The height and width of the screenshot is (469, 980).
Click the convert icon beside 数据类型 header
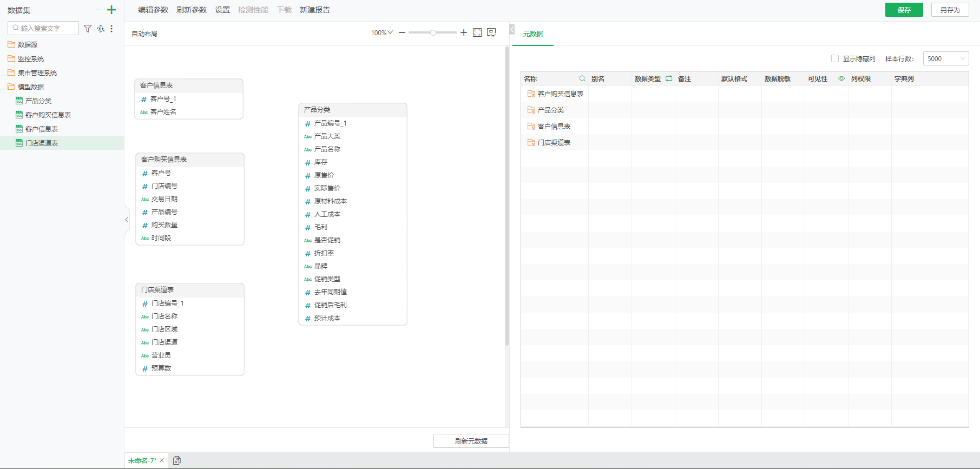[x=669, y=78]
